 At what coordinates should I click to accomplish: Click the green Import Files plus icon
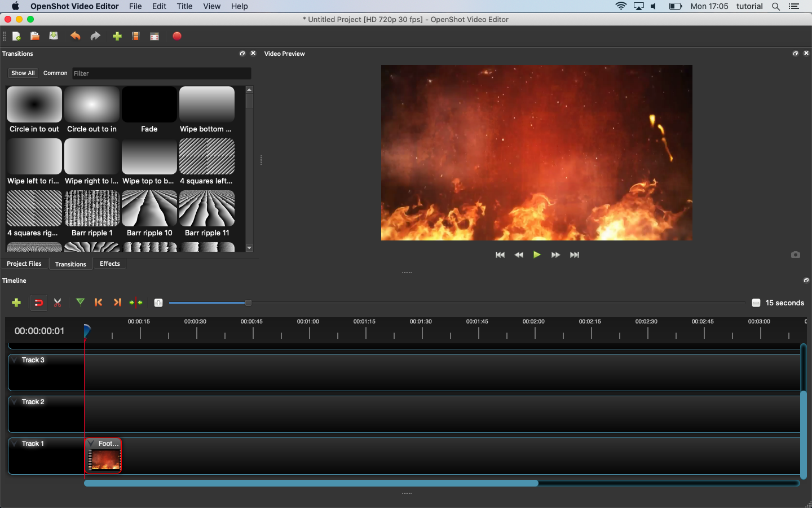point(117,36)
